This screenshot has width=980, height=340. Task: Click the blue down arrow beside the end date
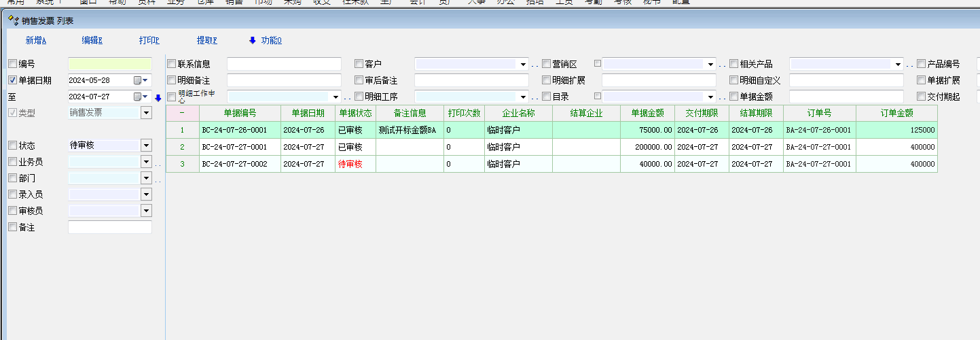coord(158,98)
